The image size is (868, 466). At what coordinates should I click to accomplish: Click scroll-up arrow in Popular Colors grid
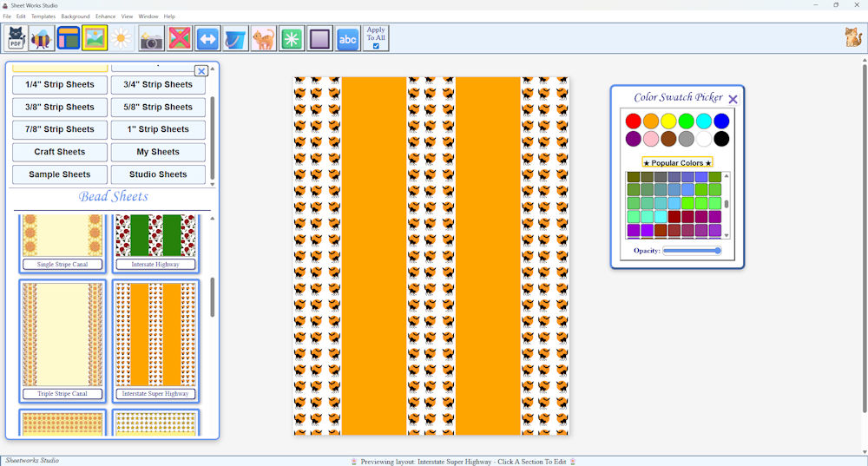[x=727, y=176]
